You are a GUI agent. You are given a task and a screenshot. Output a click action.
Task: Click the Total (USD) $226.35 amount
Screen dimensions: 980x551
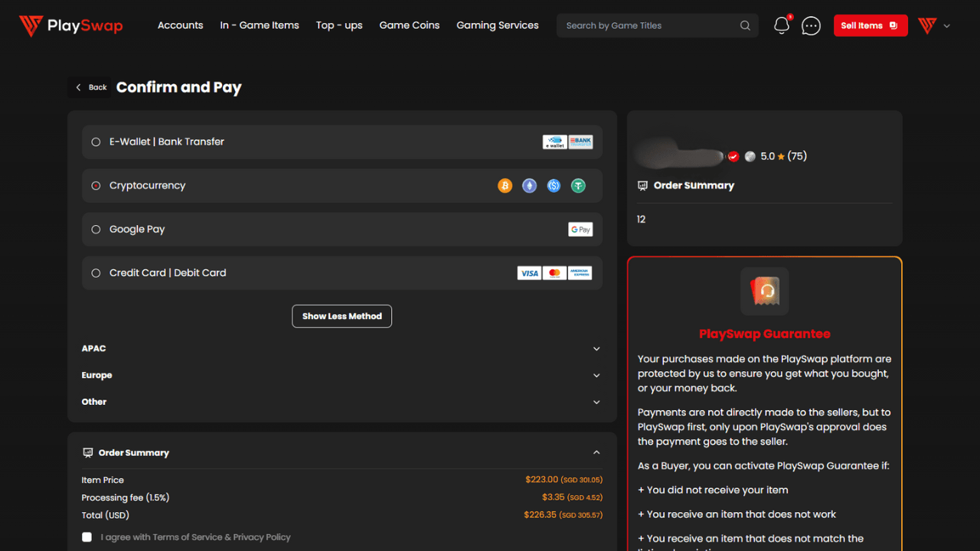coord(563,515)
